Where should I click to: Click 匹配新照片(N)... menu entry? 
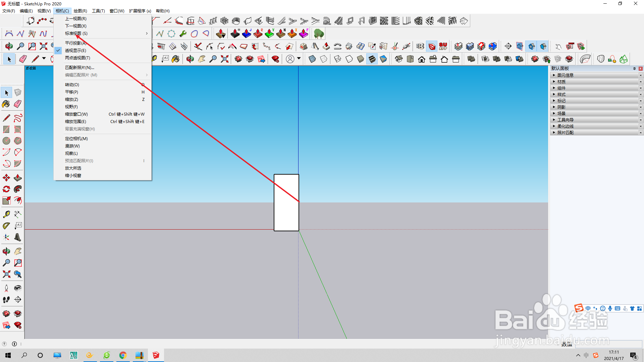(79, 68)
